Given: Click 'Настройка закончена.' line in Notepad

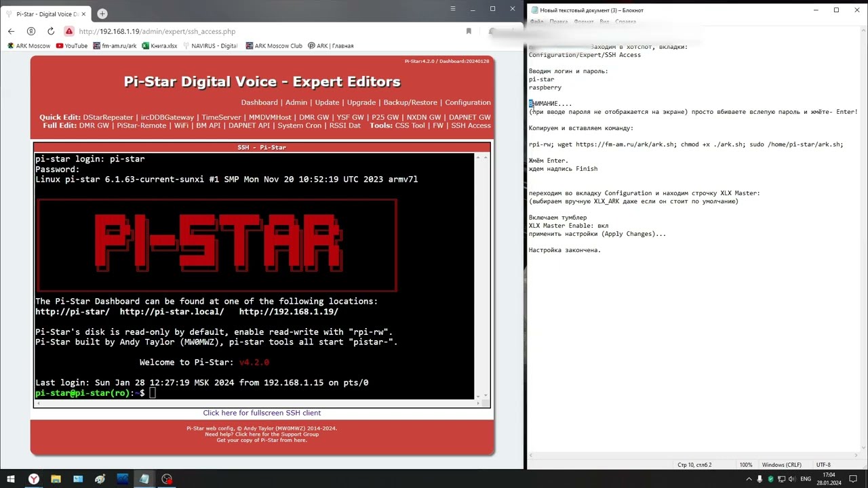Looking at the screenshot, I should pyautogui.click(x=565, y=250).
